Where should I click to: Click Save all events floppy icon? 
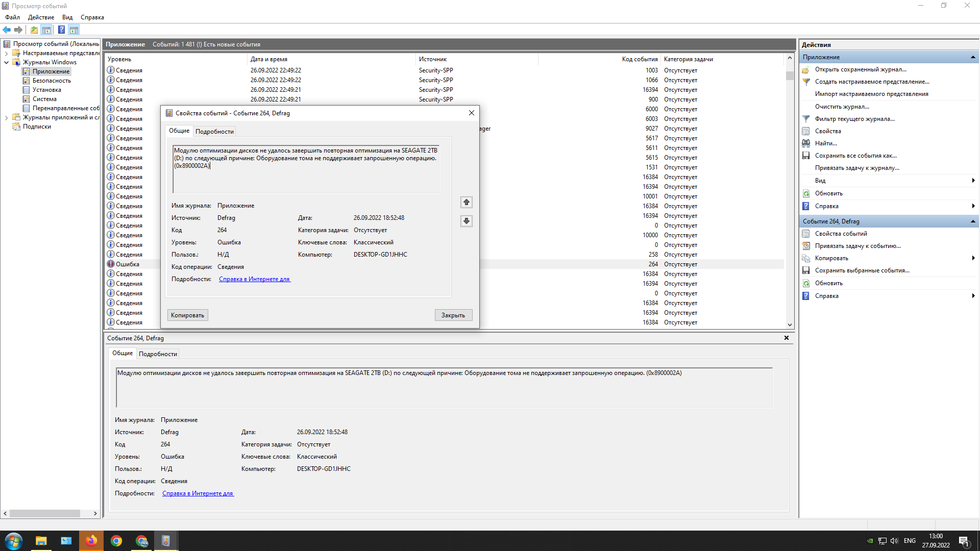point(806,156)
